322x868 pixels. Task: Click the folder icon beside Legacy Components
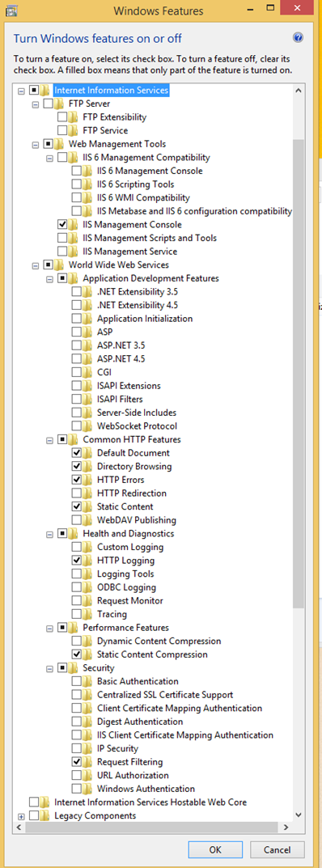tap(45, 815)
